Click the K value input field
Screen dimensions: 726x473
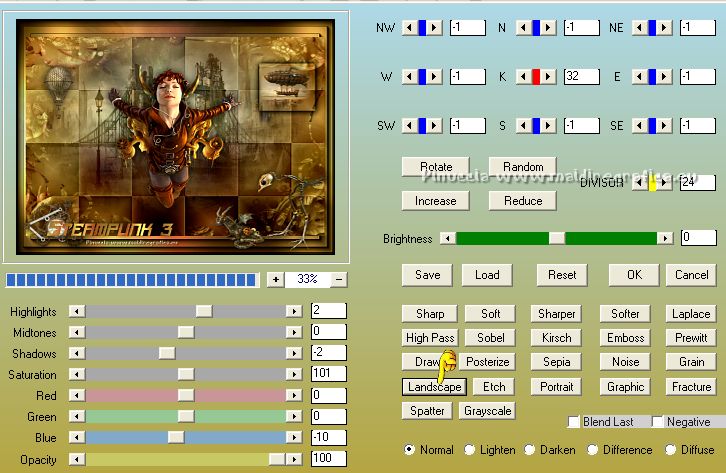pyautogui.click(x=582, y=76)
